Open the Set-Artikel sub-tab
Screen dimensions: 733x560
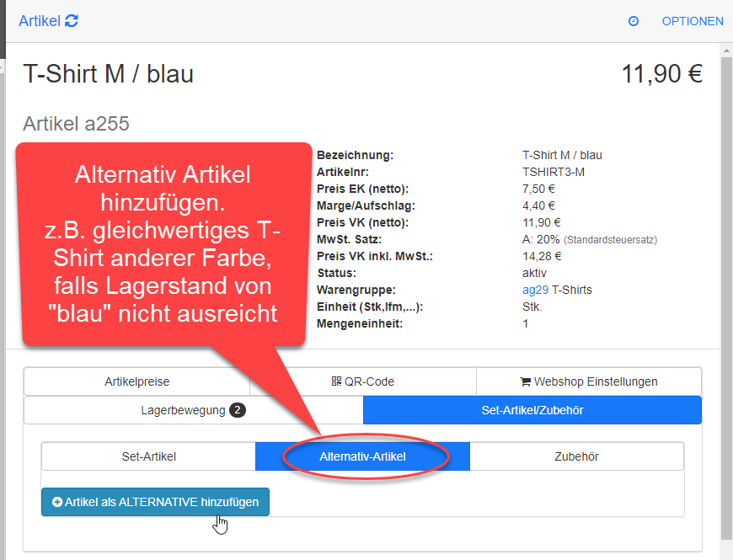[148, 456]
